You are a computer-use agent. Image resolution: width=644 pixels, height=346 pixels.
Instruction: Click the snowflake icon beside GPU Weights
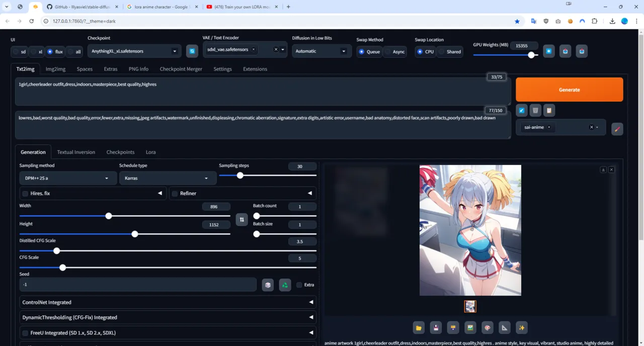click(549, 51)
